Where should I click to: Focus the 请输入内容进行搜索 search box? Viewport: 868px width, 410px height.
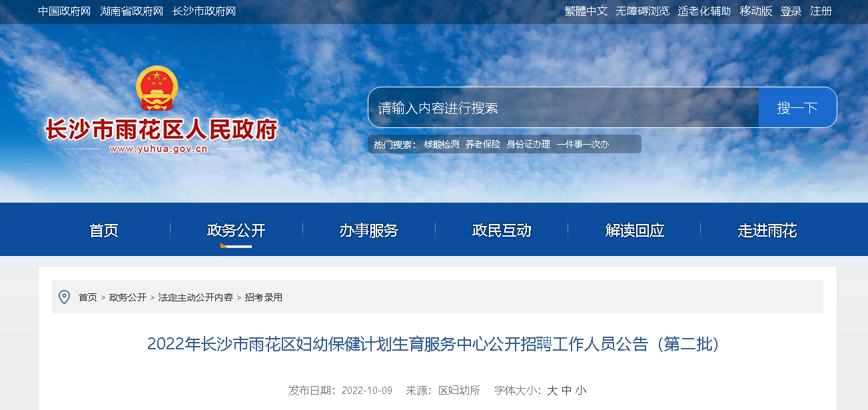[x=564, y=107]
